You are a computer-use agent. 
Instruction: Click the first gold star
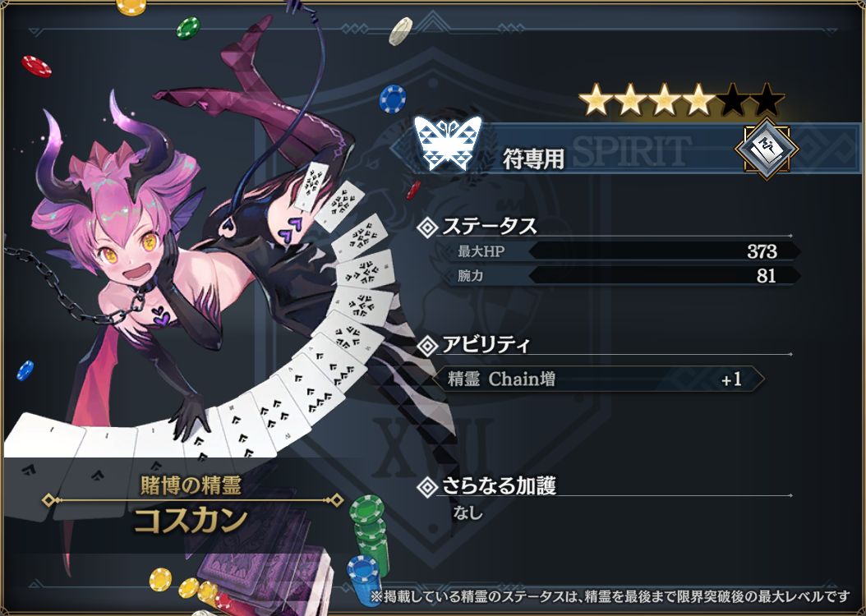click(597, 99)
